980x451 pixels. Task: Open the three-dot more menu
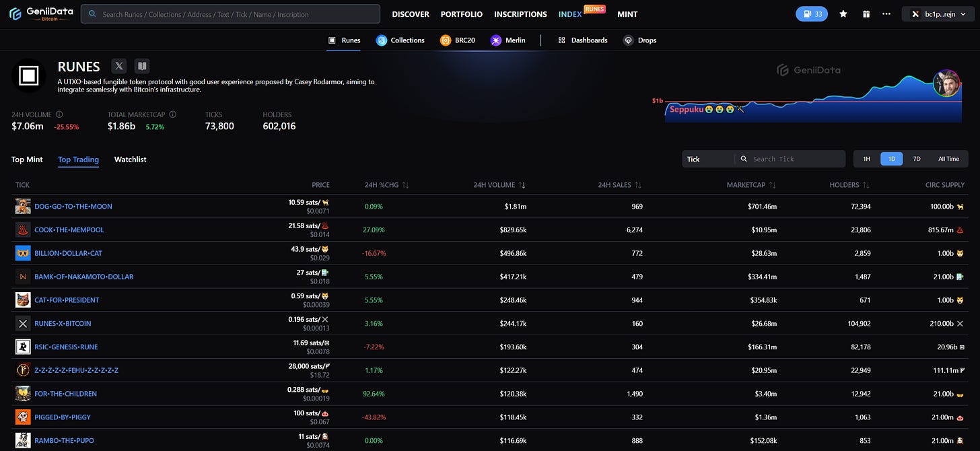click(886, 13)
